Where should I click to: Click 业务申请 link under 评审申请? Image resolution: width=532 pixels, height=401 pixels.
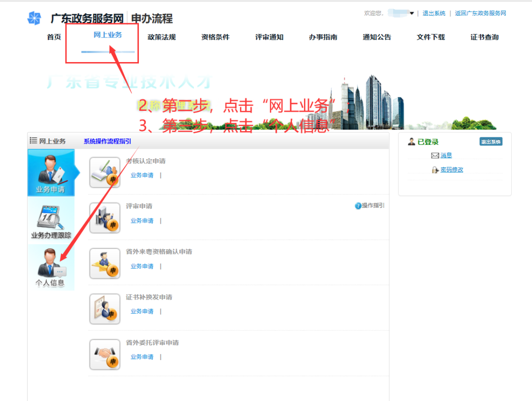click(x=142, y=221)
